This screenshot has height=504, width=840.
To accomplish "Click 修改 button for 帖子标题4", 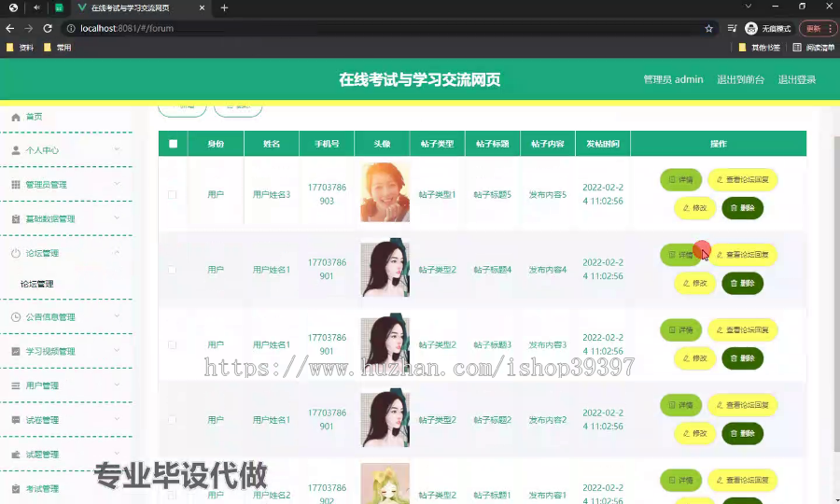I will [694, 284].
